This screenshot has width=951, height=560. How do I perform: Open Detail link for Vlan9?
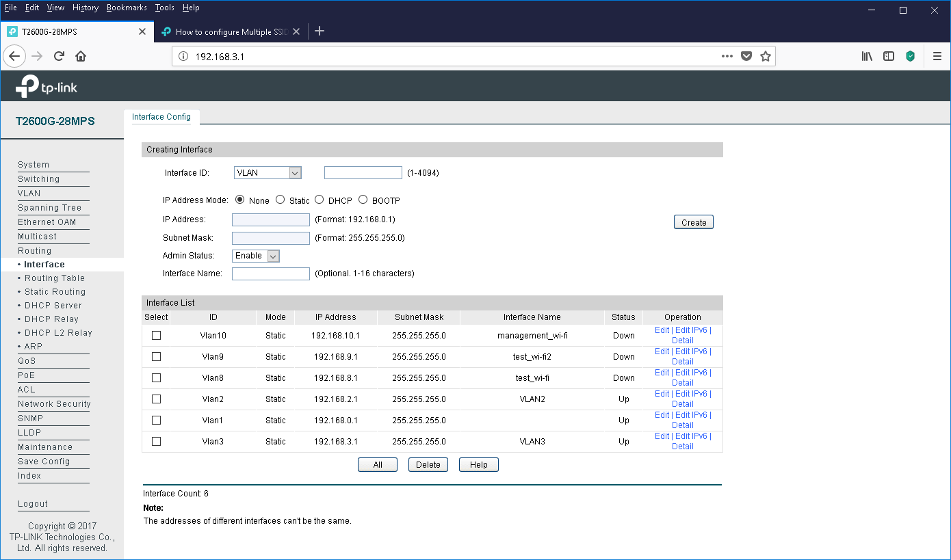point(683,362)
